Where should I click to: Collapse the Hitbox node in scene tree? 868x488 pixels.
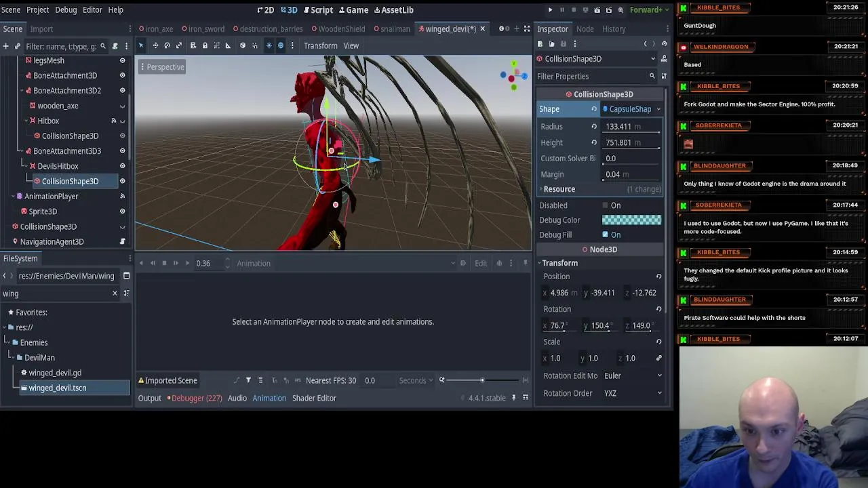click(x=25, y=121)
